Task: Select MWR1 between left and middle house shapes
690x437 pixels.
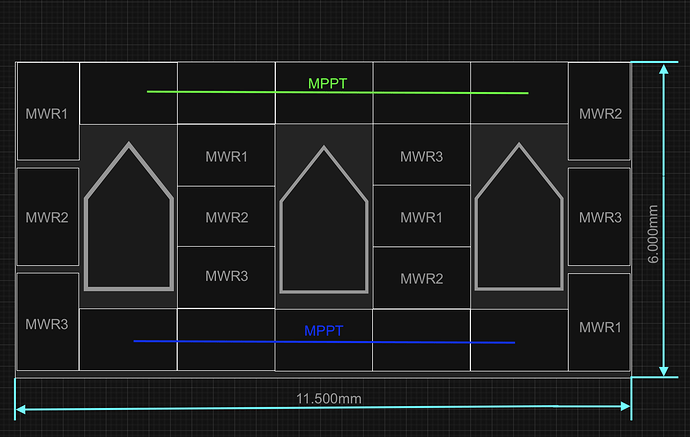Action: (x=226, y=157)
